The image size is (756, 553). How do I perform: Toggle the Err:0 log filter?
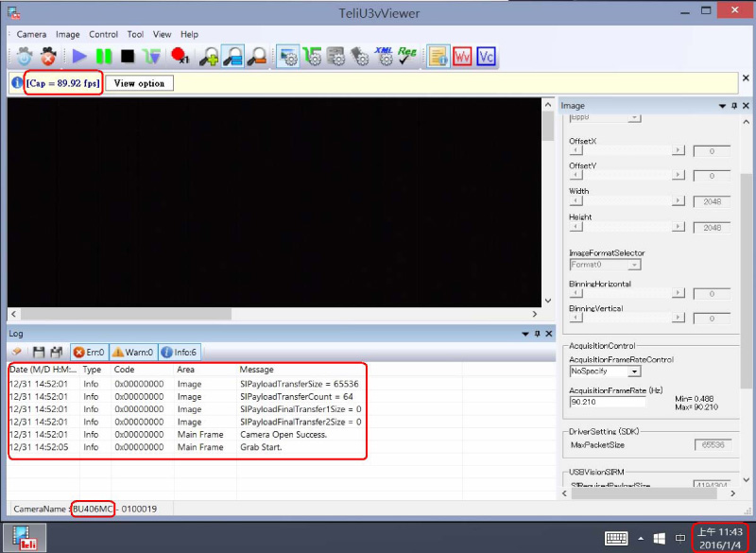pos(89,353)
